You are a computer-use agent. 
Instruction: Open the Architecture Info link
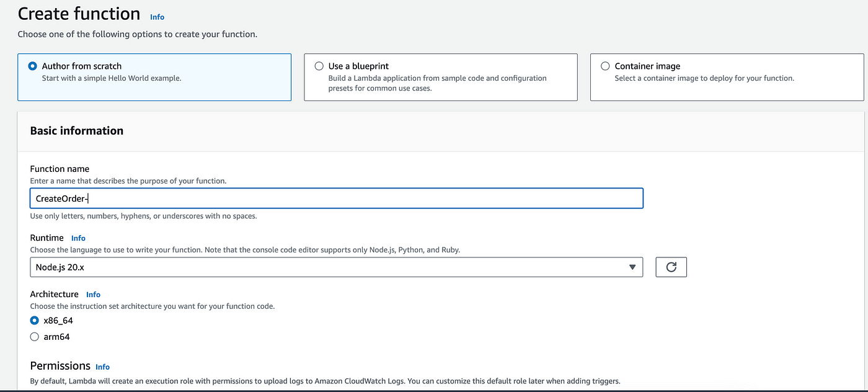pyautogui.click(x=93, y=294)
